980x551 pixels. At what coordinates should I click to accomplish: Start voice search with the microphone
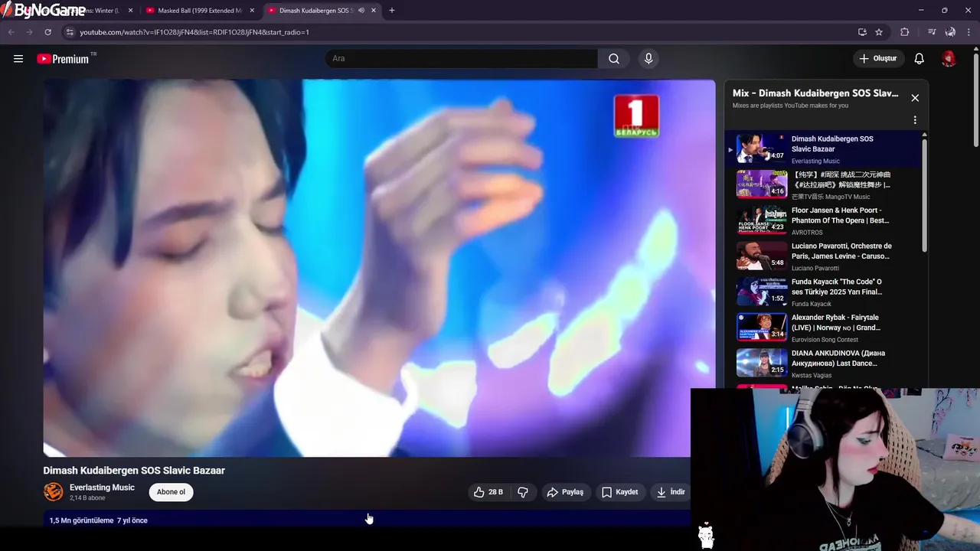[x=648, y=59]
